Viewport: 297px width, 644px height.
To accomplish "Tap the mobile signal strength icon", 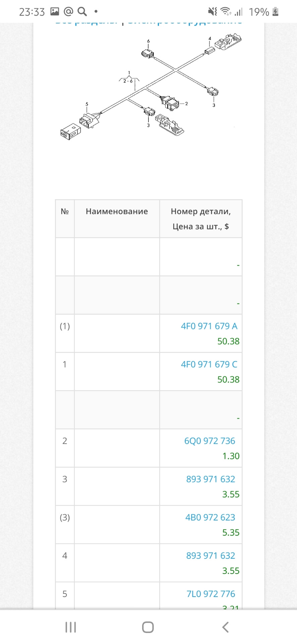I will 238,12.
